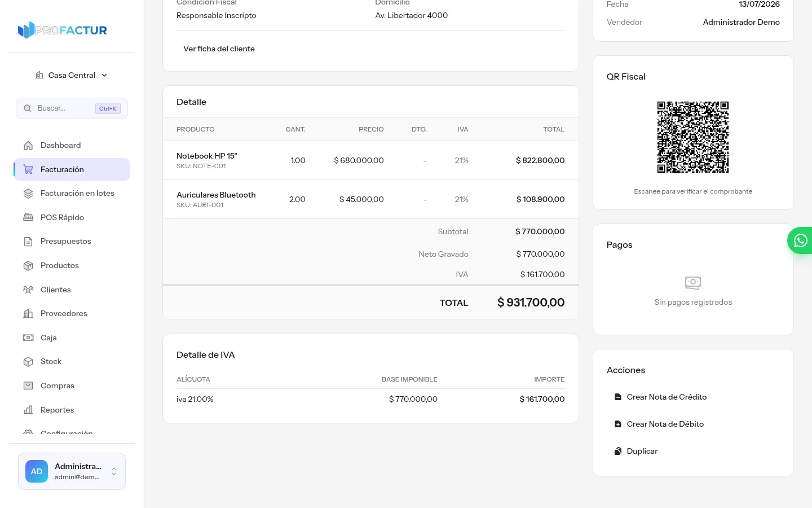
Task: Go to Clientes section
Action: (72, 290)
